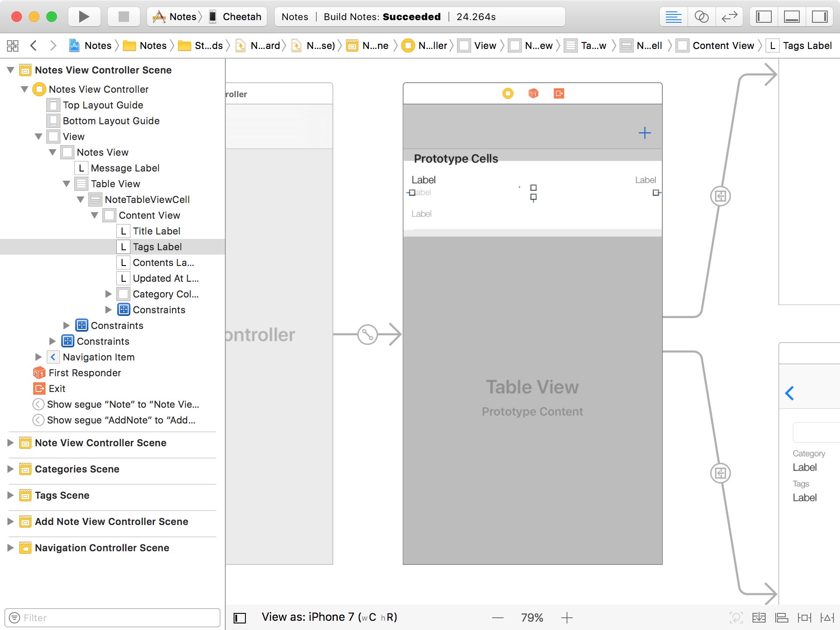This screenshot has width=840, height=630.
Task: Show the Debug area panel
Action: click(792, 17)
